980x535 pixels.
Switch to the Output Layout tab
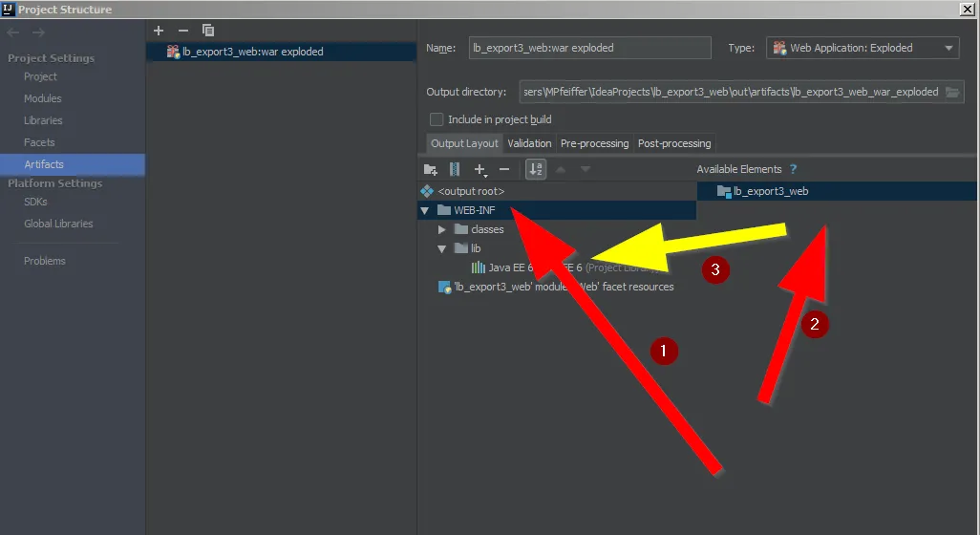pos(464,143)
